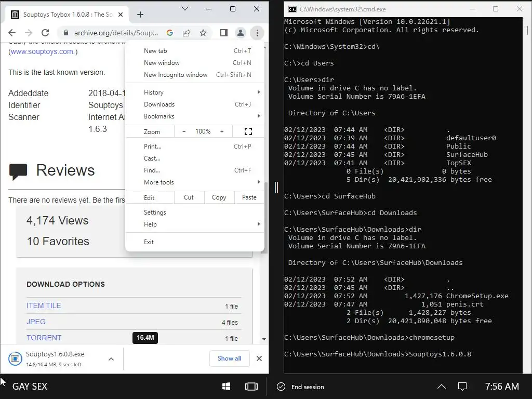Screen dimensions: 532x399
Task: Open the ITEM TILE download option
Action: pyautogui.click(x=44, y=305)
